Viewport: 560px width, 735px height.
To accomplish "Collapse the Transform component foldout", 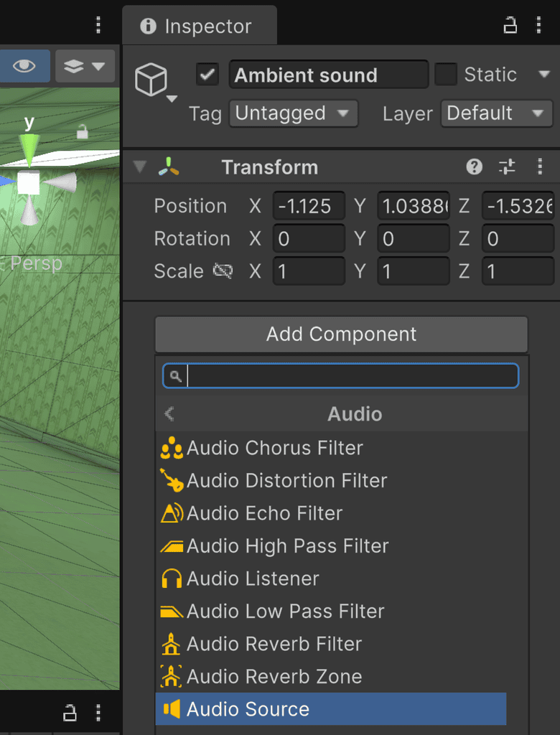I will 140,167.
